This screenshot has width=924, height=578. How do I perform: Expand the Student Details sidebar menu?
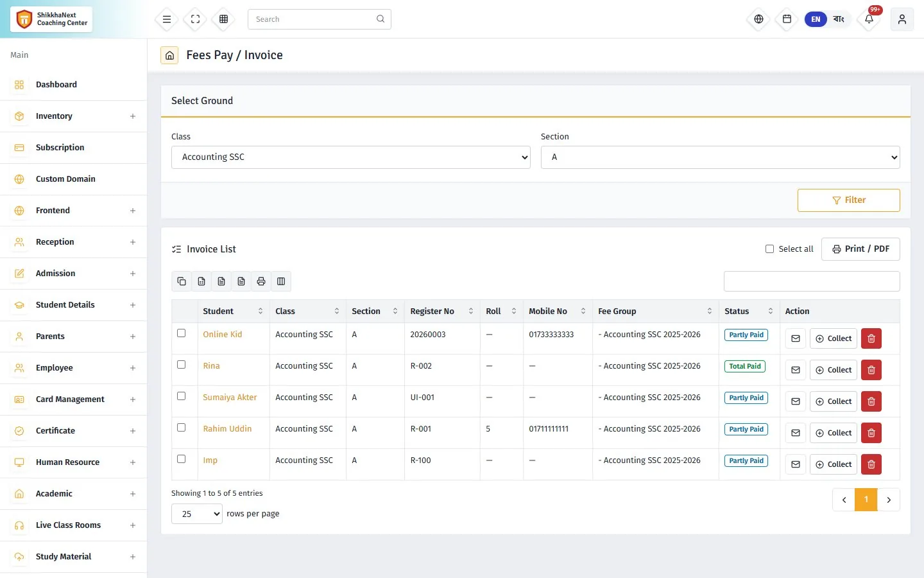[x=74, y=305]
